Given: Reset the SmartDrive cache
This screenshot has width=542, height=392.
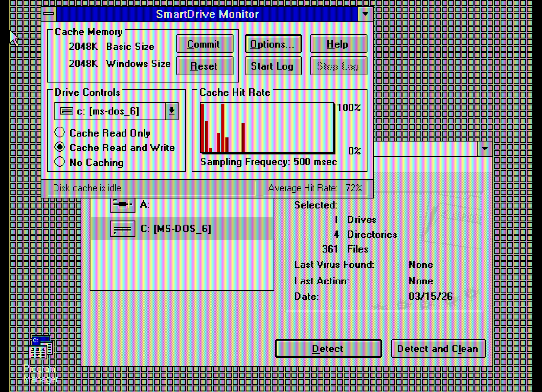Looking at the screenshot, I should (204, 66).
